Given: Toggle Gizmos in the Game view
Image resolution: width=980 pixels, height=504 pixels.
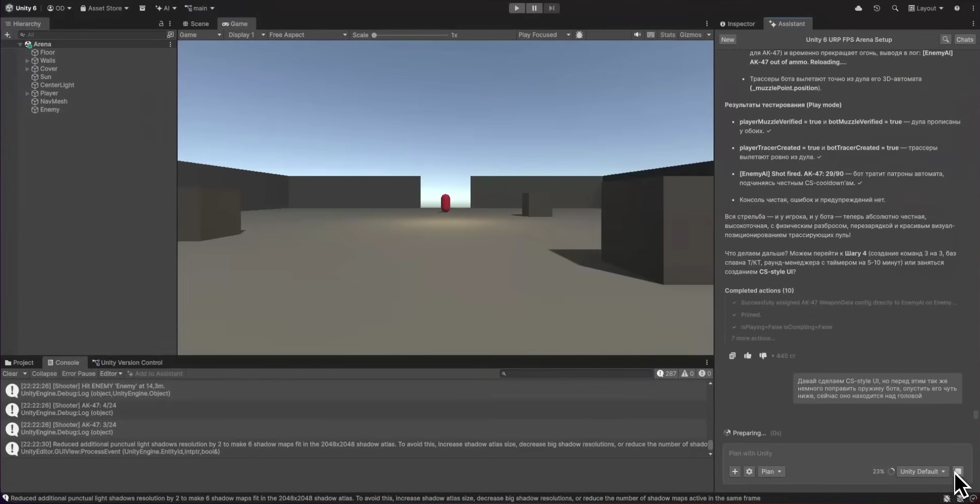Looking at the screenshot, I should pyautogui.click(x=690, y=35).
